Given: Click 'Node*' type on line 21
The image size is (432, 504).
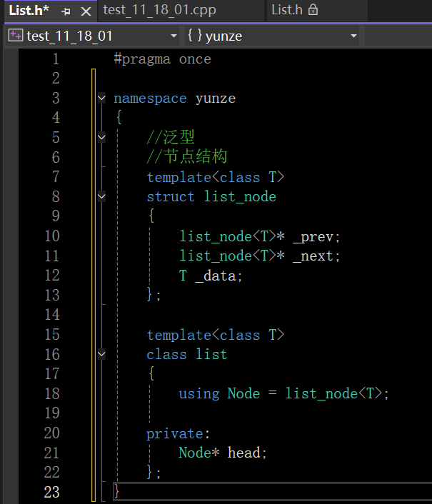Looking at the screenshot, I should point(199,453).
